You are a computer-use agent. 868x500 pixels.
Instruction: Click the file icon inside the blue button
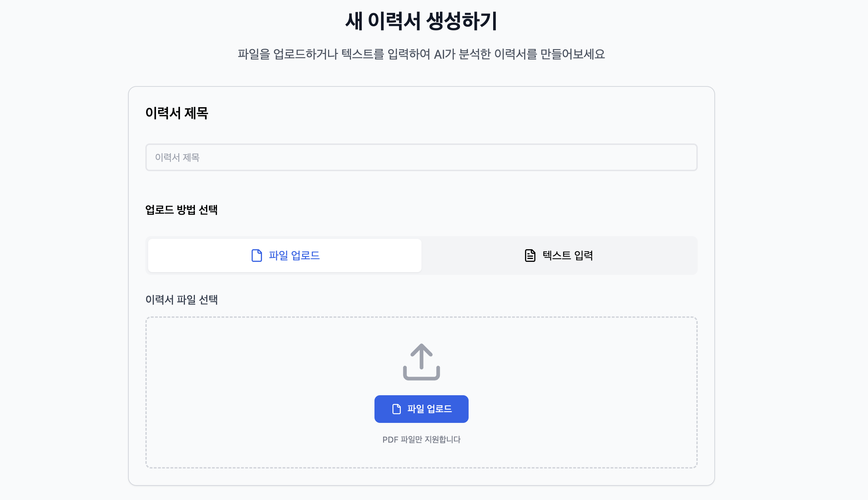coord(396,409)
